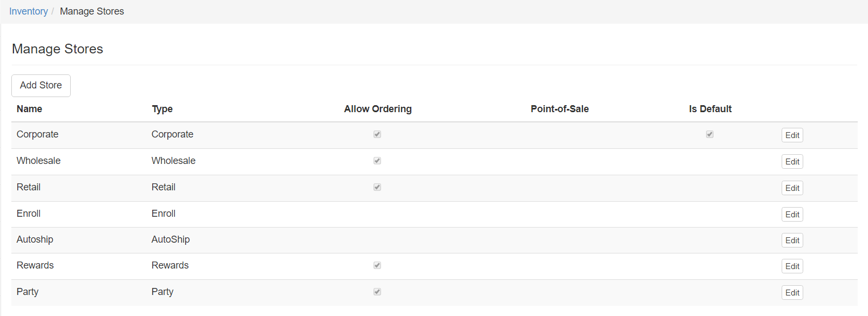Image resolution: width=868 pixels, height=316 pixels.
Task: Click the Point-of-Sale column header
Action: [559, 109]
